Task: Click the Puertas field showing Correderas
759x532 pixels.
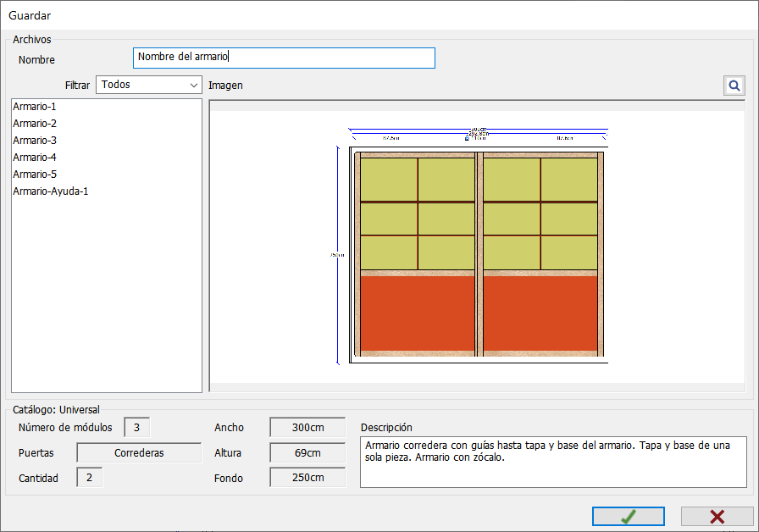Action: (139, 453)
